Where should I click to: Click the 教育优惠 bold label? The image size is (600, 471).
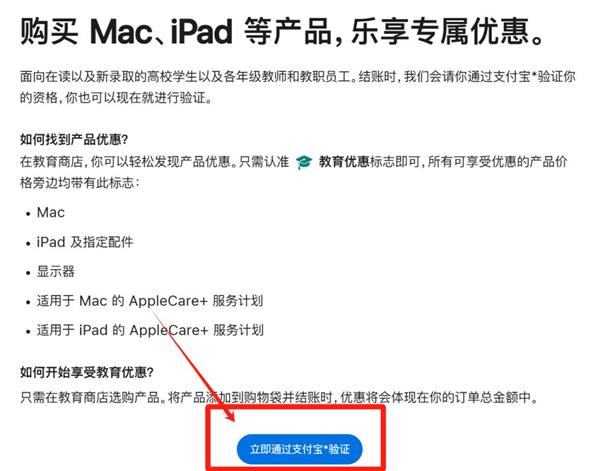(x=344, y=162)
